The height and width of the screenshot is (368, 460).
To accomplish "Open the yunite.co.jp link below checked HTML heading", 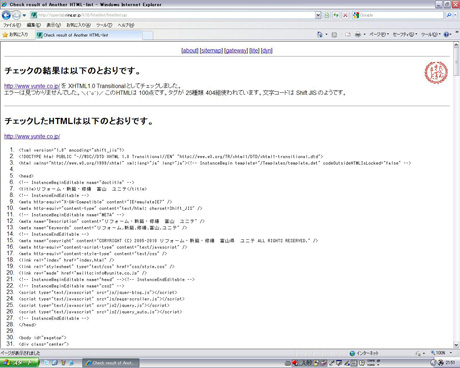I will [x=32, y=136].
